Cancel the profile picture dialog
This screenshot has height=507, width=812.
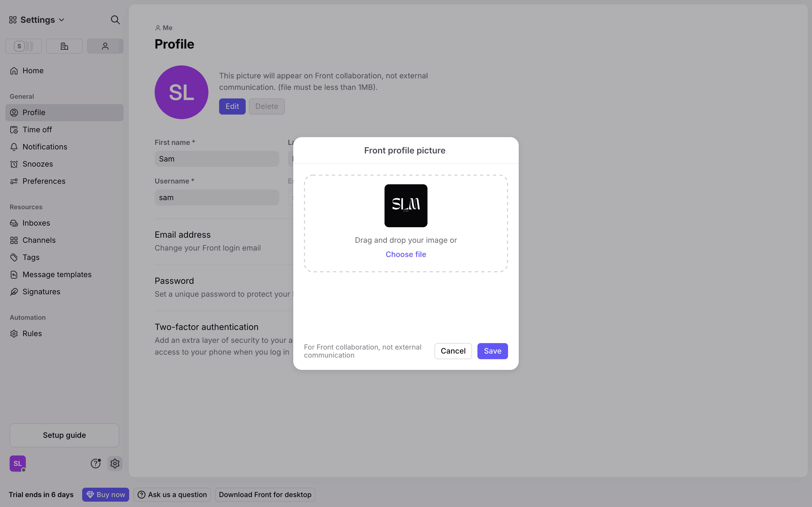click(453, 351)
